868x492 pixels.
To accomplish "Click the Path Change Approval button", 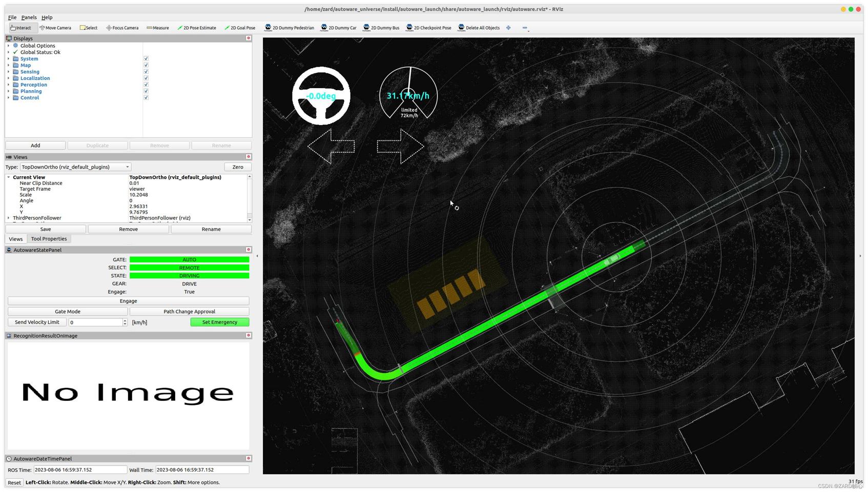I will [x=189, y=312].
